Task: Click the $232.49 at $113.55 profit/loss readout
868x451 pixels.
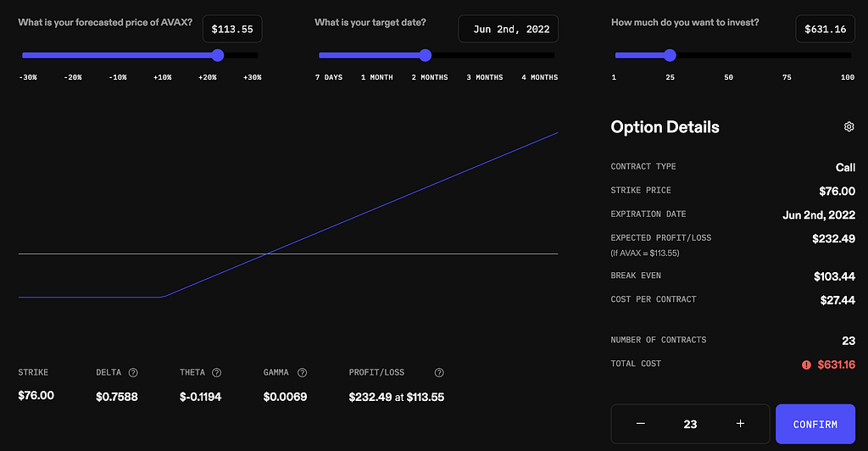Action: click(x=397, y=397)
